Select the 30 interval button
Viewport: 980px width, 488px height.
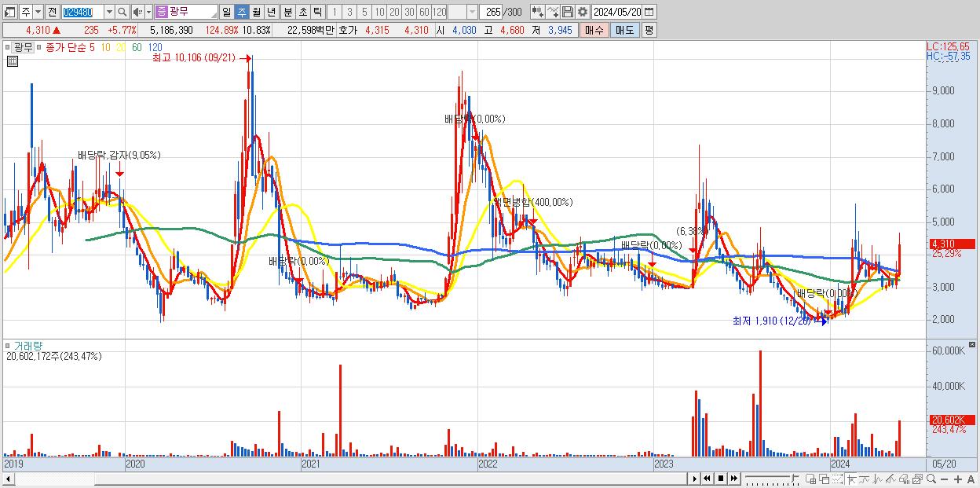tap(409, 12)
